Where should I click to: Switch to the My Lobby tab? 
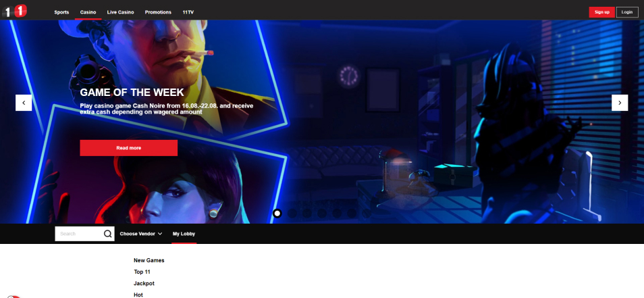click(x=184, y=234)
